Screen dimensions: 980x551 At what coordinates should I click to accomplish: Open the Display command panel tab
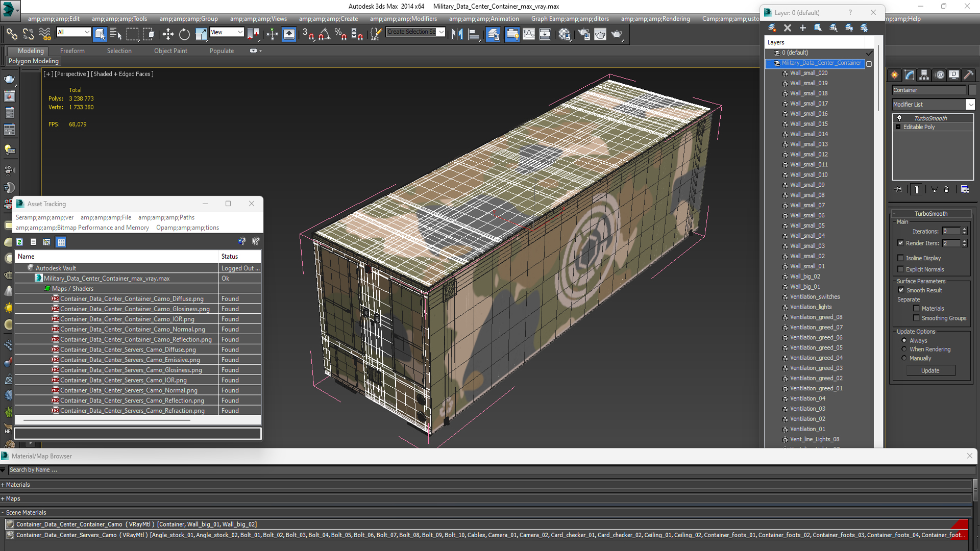point(954,75)
